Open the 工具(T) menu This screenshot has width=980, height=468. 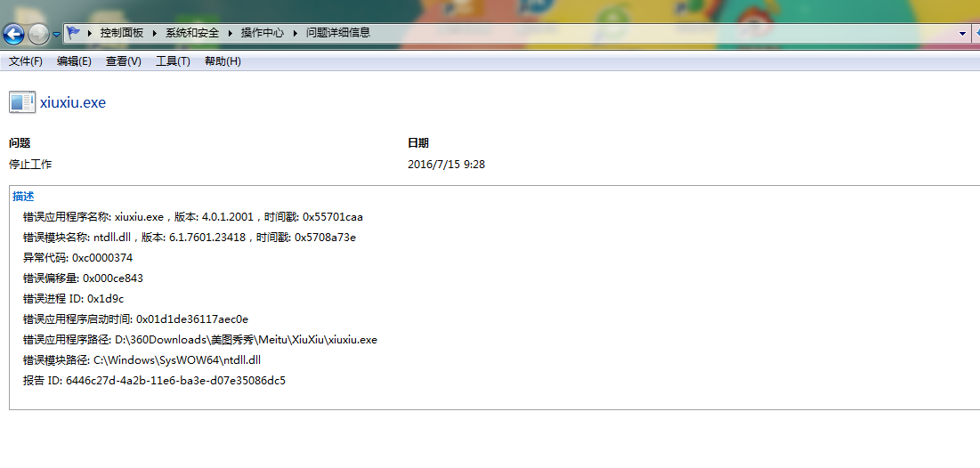coord(173,61)
